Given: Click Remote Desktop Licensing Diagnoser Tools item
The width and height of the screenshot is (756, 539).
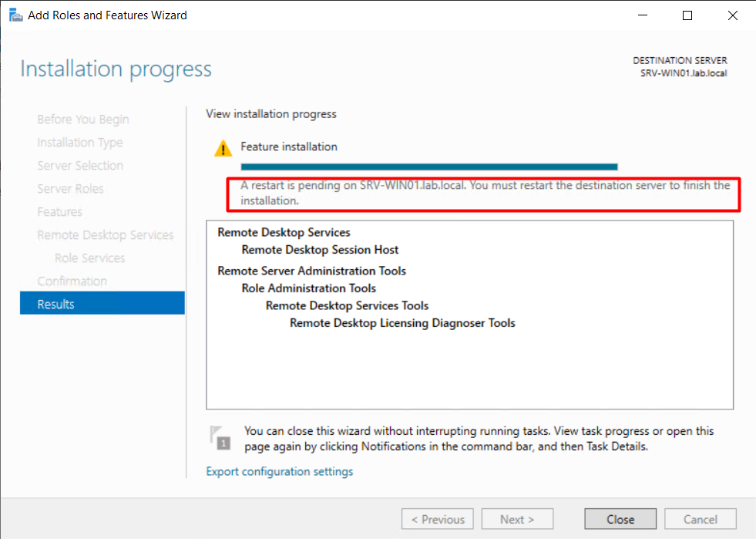Looking at the screenshot, I should (x=402, y=323).
